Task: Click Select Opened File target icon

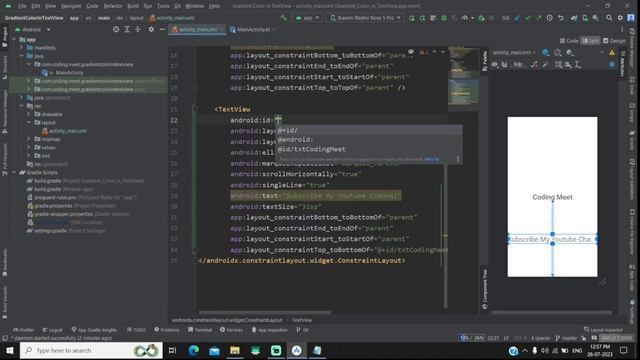Action: click(116, 29)
